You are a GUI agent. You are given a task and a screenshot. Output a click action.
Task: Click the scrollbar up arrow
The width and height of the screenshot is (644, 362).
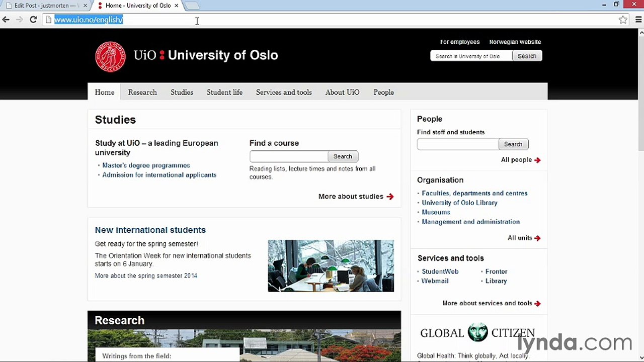click(641, 32)
